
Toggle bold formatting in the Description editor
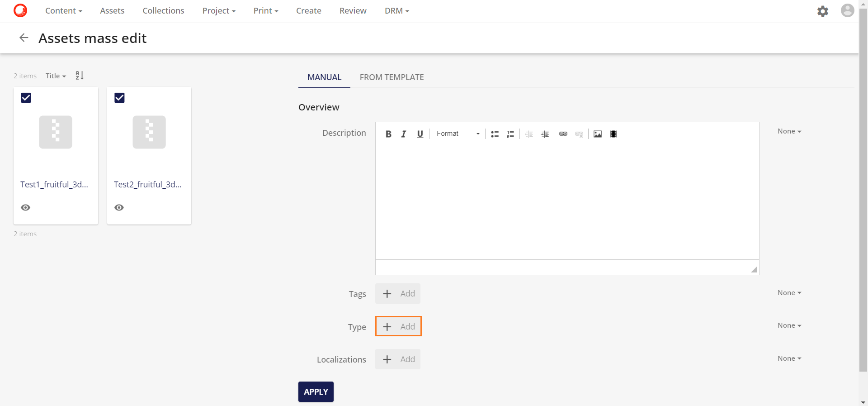388,134
